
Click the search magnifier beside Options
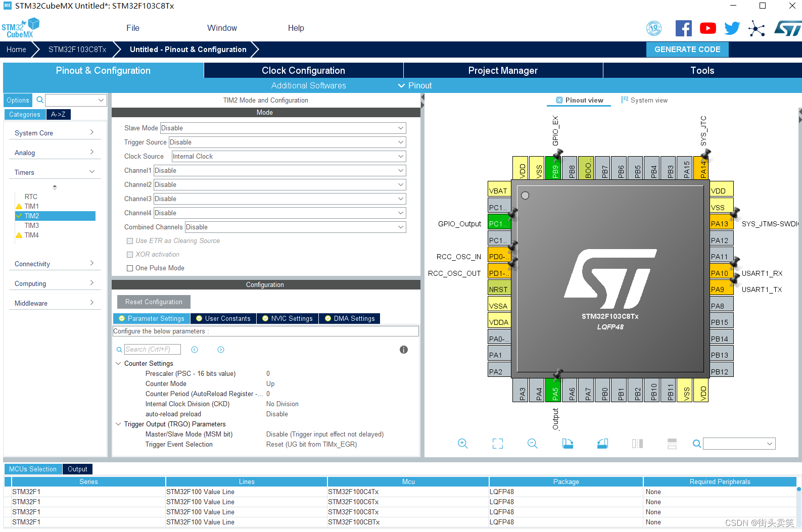(x=40, y=100)
